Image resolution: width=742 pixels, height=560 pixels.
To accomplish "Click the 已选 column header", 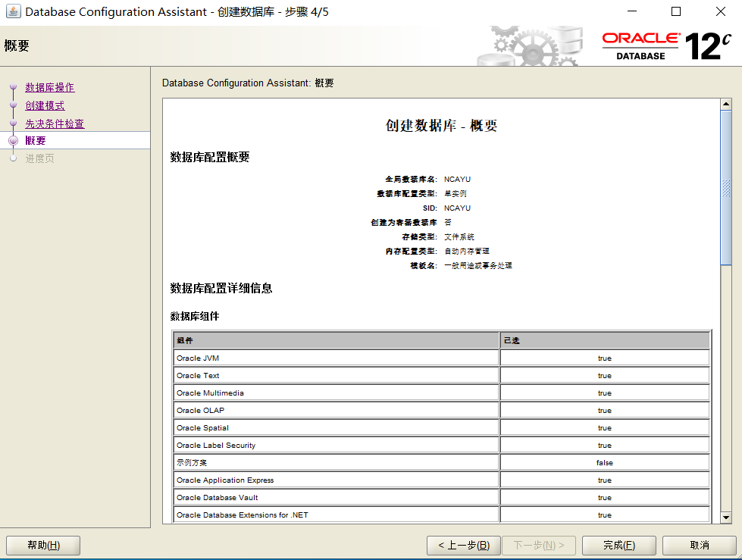I will pyautogui.click(x=605, y=340).
